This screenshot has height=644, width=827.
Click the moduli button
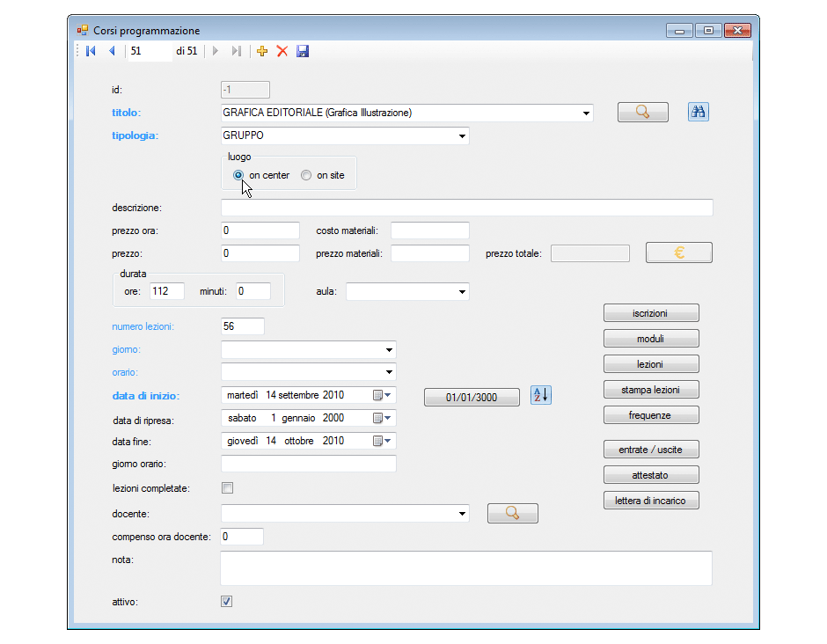click(651, 339)
